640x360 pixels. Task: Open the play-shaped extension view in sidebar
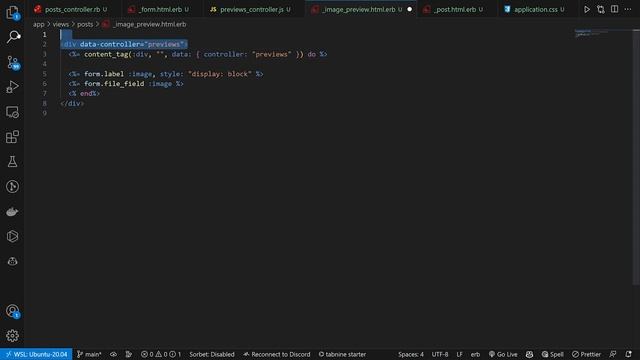(12, 236)
